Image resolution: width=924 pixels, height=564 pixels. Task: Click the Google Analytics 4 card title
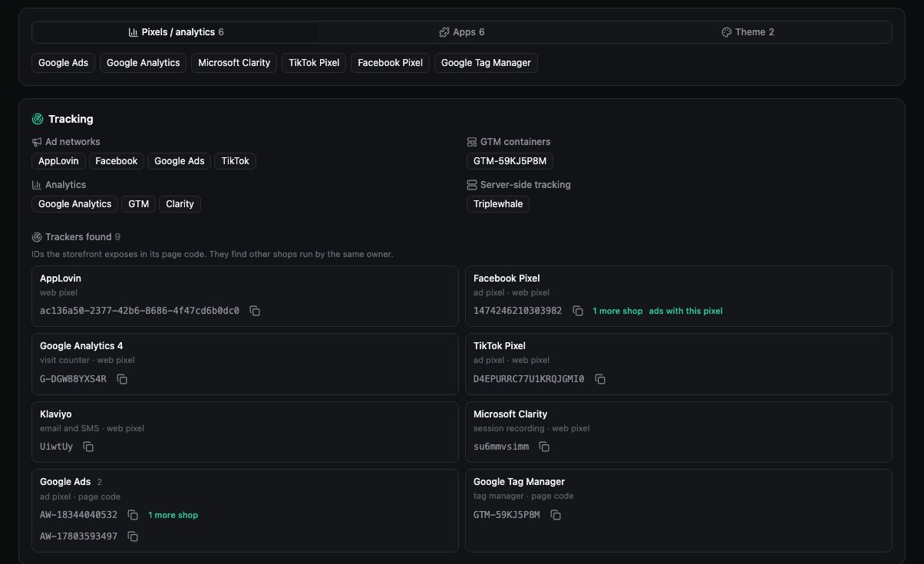click(81, 346)
